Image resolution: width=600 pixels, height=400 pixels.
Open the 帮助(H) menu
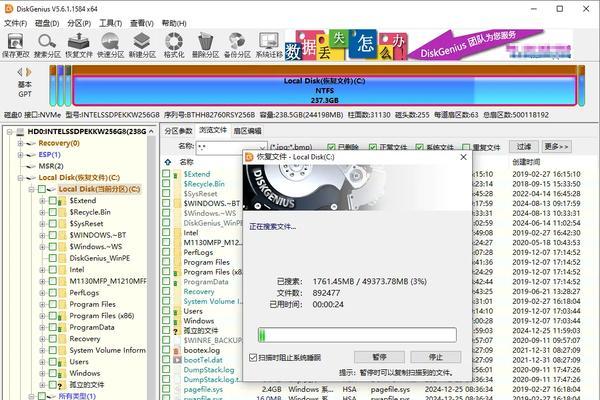pos(174,23)
